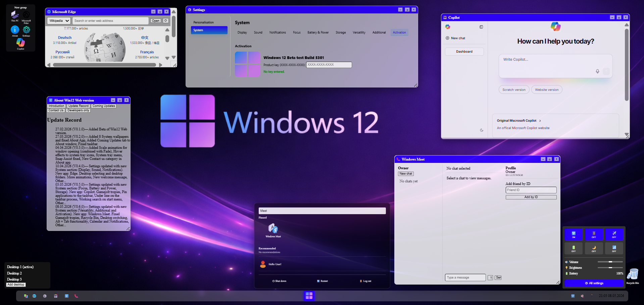644x305 pixels.
Task: Click the dark mode moon icon in Copilot
Action: [x=482, y=130]
